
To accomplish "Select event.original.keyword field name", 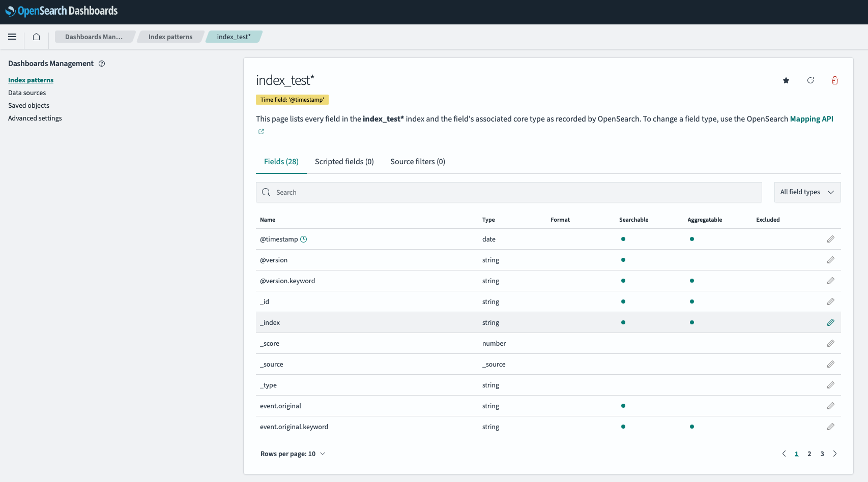I will [294, 427].
